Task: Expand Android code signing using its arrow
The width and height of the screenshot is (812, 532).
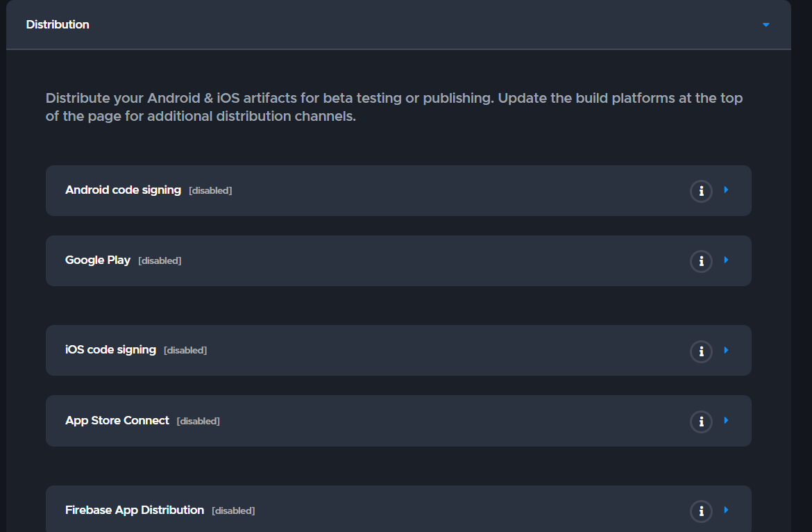Action: tap(726, 190)
